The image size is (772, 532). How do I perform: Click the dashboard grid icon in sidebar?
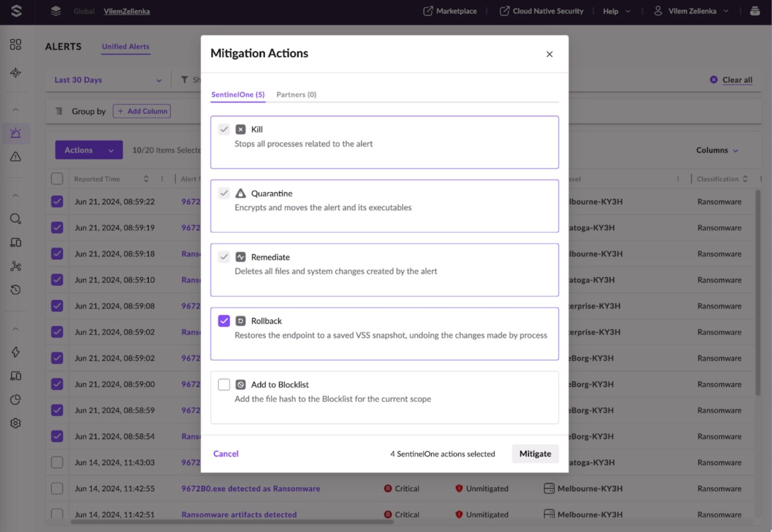(x=16, y=45)
